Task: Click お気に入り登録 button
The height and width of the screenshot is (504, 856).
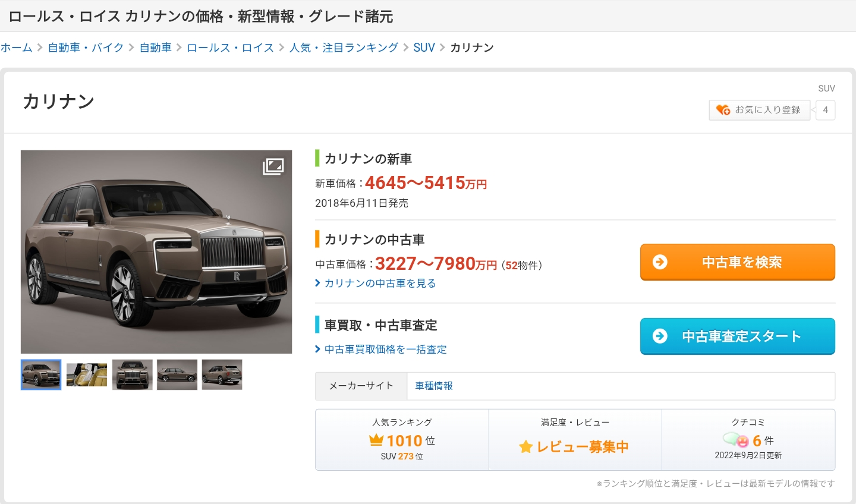Action: tap(760, 110)
